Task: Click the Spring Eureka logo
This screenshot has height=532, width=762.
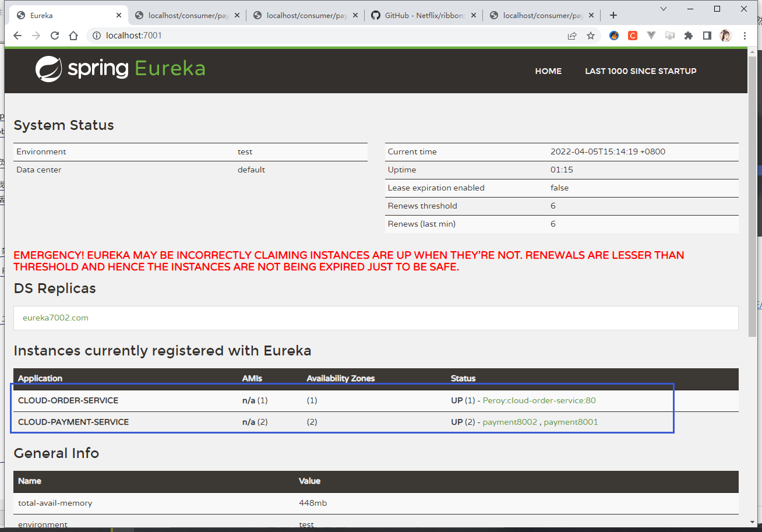Action: coord(120,69)
